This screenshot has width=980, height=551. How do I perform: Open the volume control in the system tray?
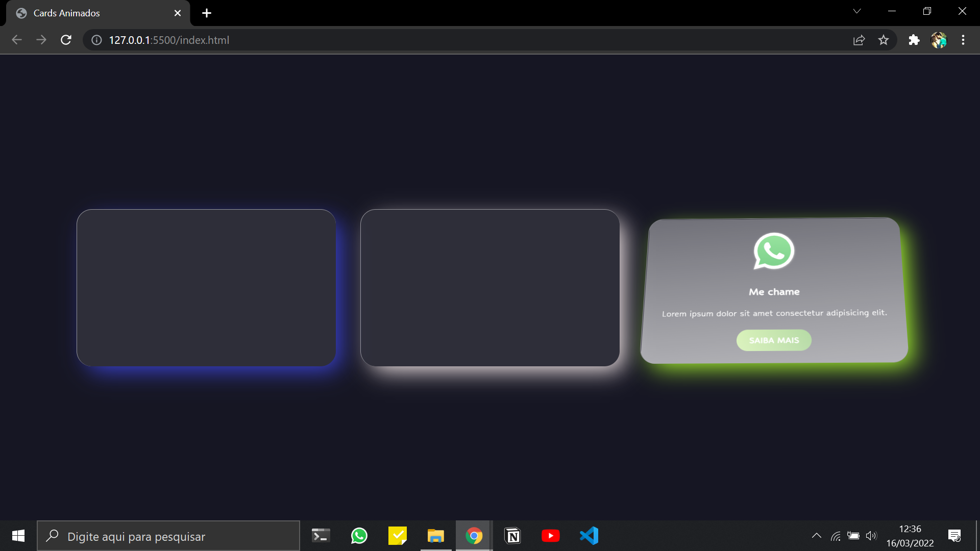871,536
